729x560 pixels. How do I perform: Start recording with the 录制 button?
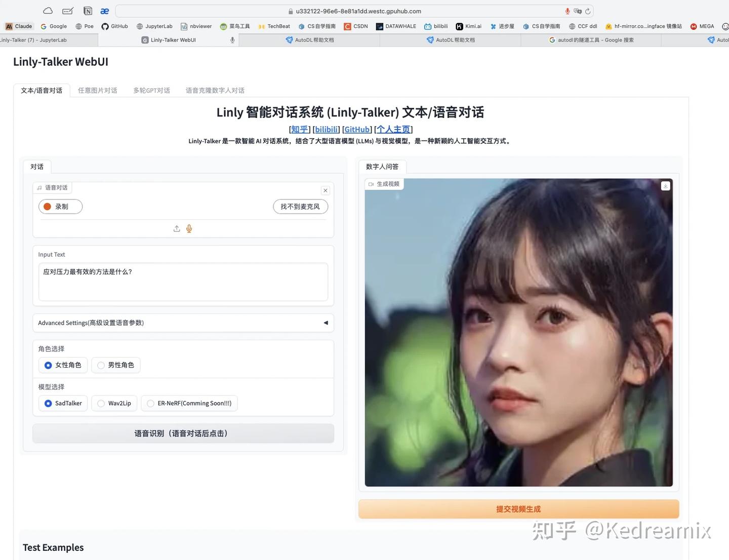pyautogui.click(x=60, y=206)
